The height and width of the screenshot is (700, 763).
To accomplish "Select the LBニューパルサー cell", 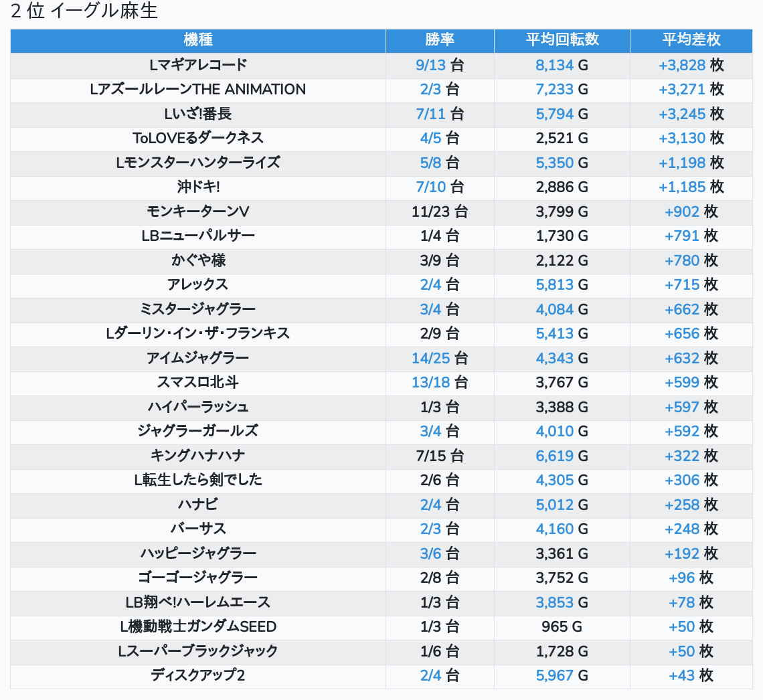I will 198,236.
